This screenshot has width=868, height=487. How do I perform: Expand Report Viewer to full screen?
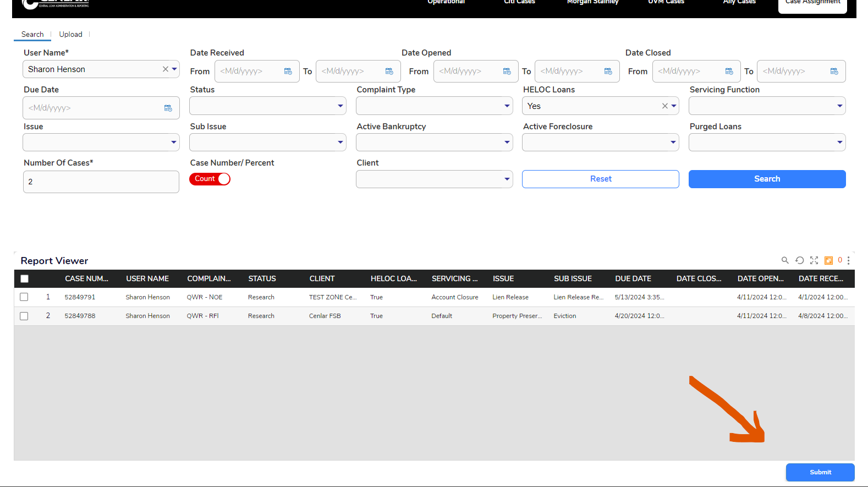pos(814,260)
